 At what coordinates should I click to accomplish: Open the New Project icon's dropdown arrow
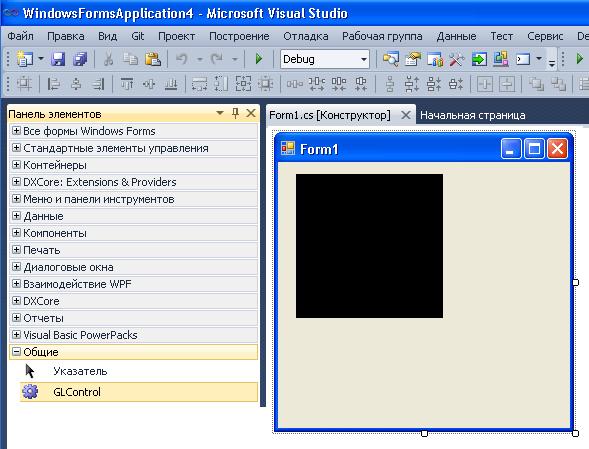[x=41, y=59]
